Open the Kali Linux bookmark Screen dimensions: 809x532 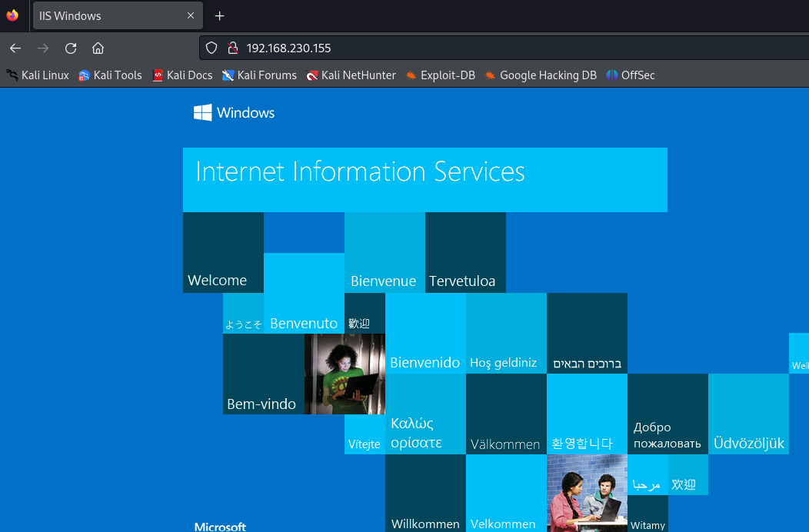tap(38, 75)
